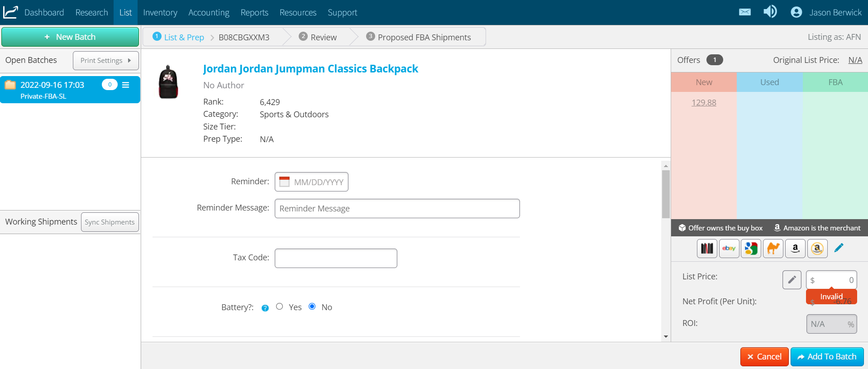Open the Resources menu
The image size is (868, 369).
298,12
